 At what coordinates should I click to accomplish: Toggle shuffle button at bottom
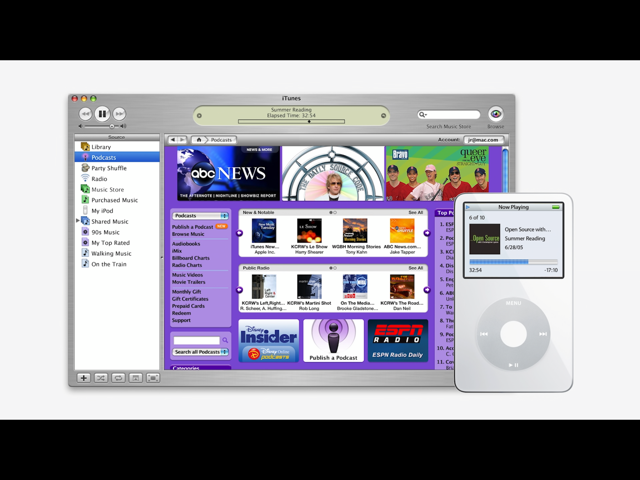101,378
